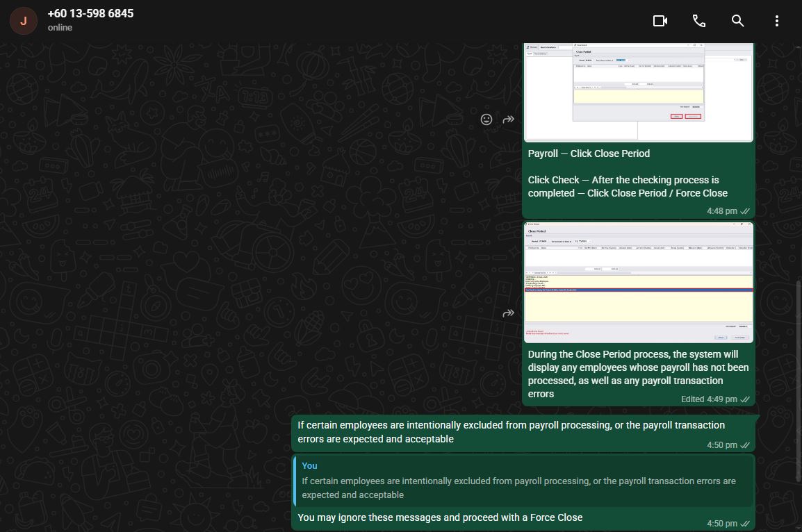Click the 'Edited 4:49 pm' label
The height and width of the screenshot is (532, 802).
[x=709, y=399]
